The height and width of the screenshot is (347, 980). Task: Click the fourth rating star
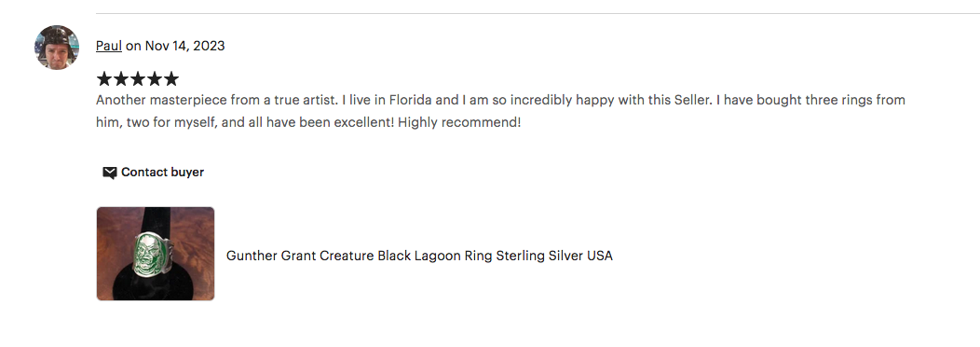[155, 79]
